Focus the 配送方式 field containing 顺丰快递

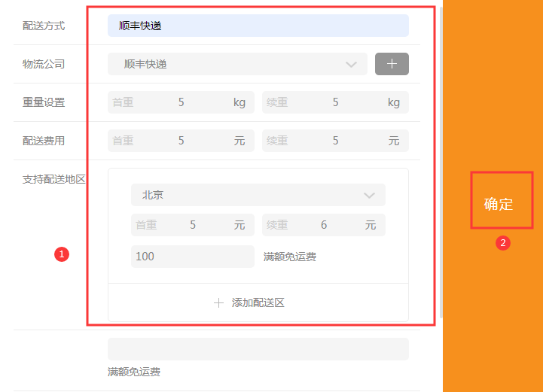pos(258,26)
